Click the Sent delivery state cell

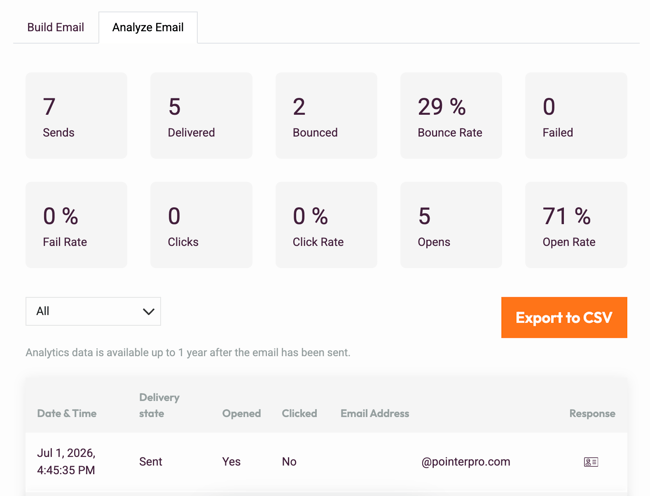(x=150, y=462)
